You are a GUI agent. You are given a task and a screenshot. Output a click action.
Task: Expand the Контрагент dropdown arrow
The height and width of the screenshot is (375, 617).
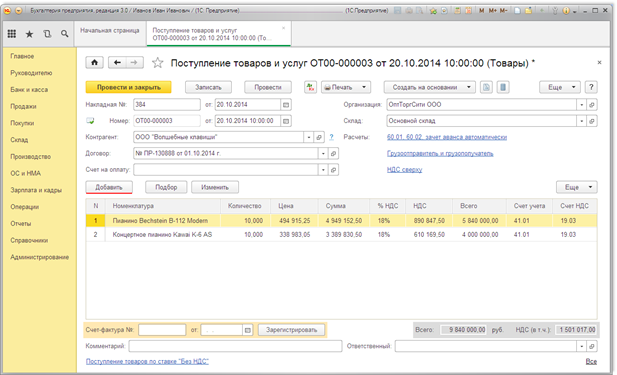(x=309, y=137)
